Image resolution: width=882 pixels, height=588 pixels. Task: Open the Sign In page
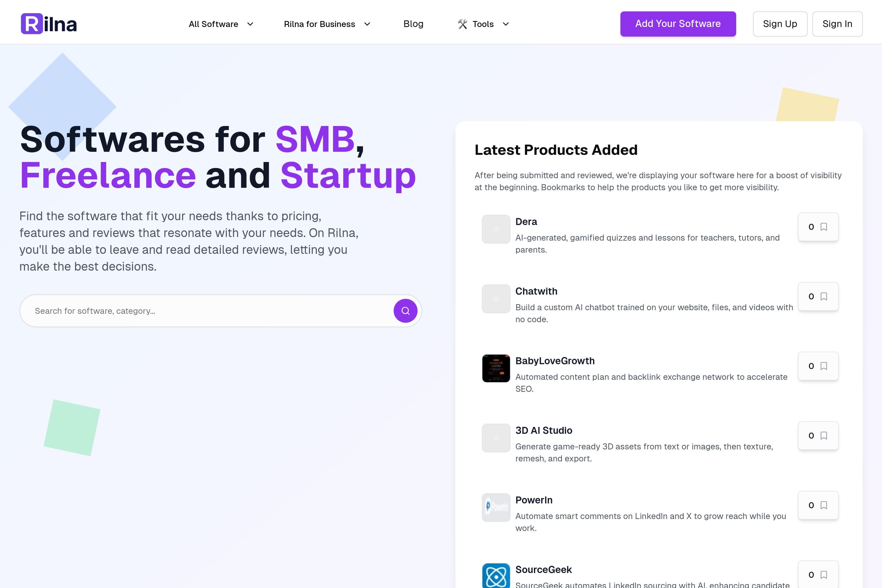pyautogui.click(x=837, y=24)
